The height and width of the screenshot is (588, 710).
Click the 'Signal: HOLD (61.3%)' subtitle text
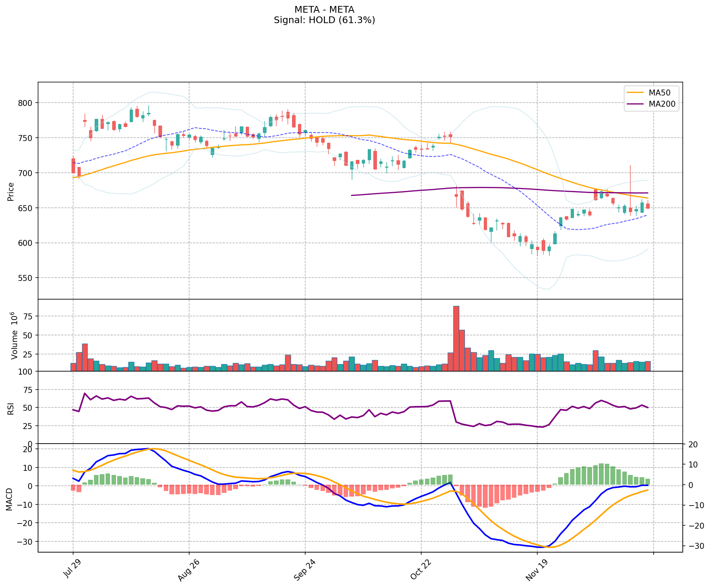324,20
